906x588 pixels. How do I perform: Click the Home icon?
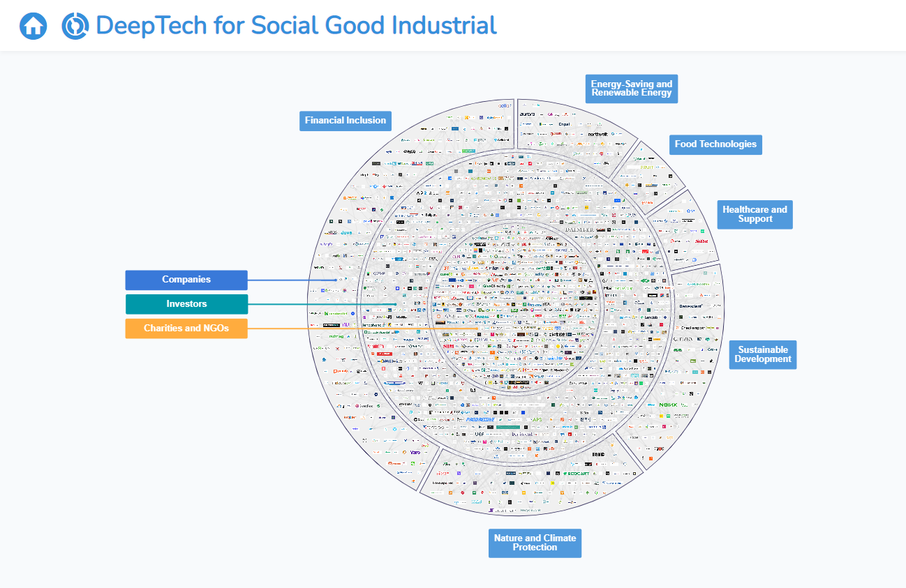pos(33,27)
